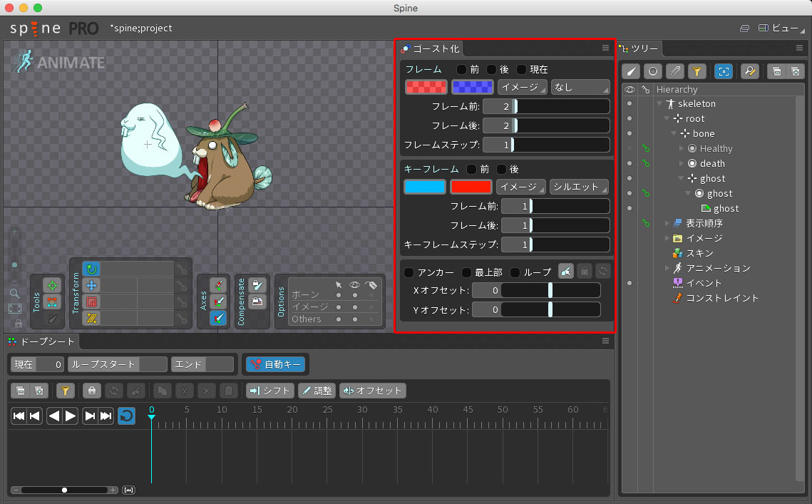The image size is (812, 504).
Task: Select the Rotate transform tool
Action: [x=92, y=269]
